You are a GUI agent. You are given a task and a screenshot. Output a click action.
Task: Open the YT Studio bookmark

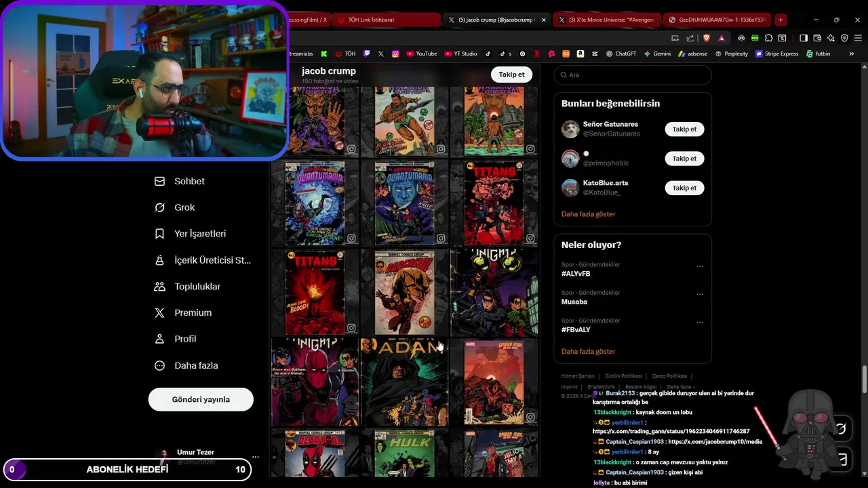tap(461, 54)
